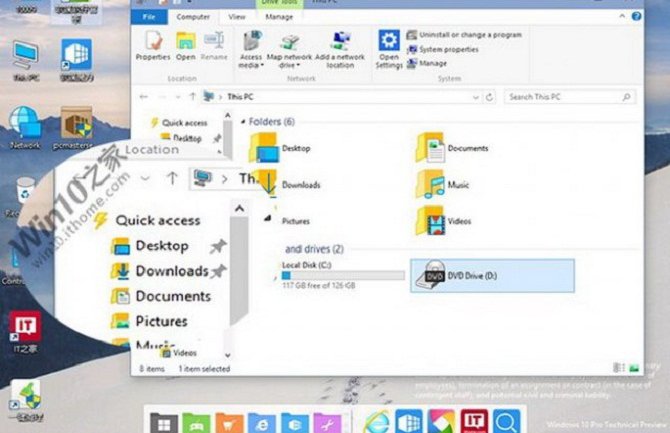Open Internet Explorer on the taskbar
The height and width of the screenshot is (433, 670).
click(377, 422)
